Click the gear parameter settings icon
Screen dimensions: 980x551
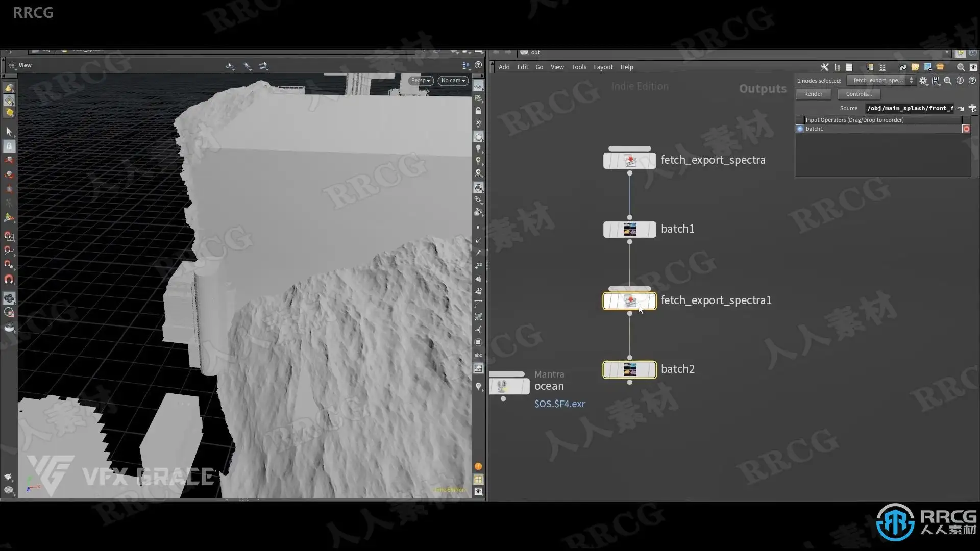coord(923,81)
